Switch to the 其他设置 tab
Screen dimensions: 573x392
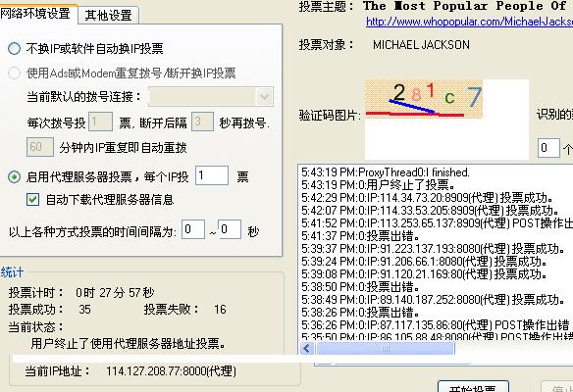pos(108,16)
